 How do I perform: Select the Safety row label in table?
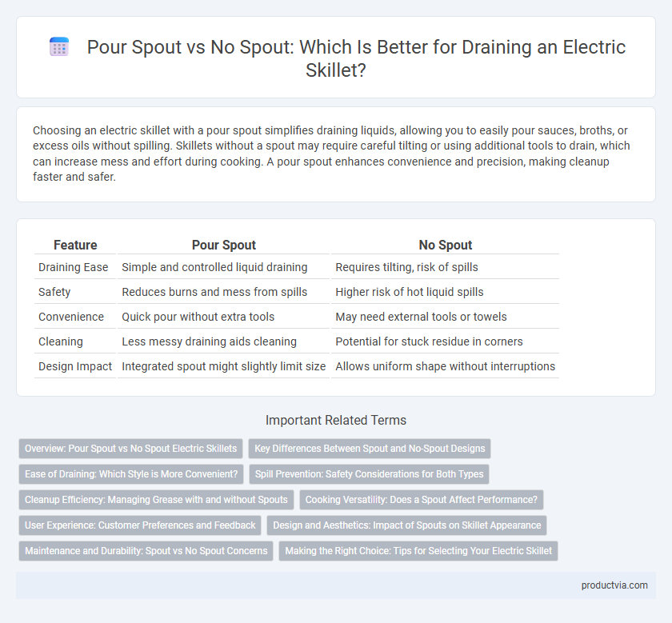point(54,292)
